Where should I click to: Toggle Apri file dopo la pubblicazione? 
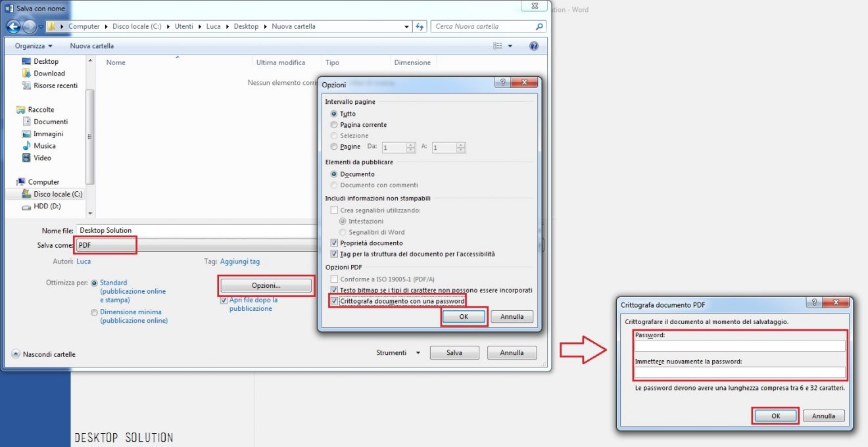[x=224, y=300]
